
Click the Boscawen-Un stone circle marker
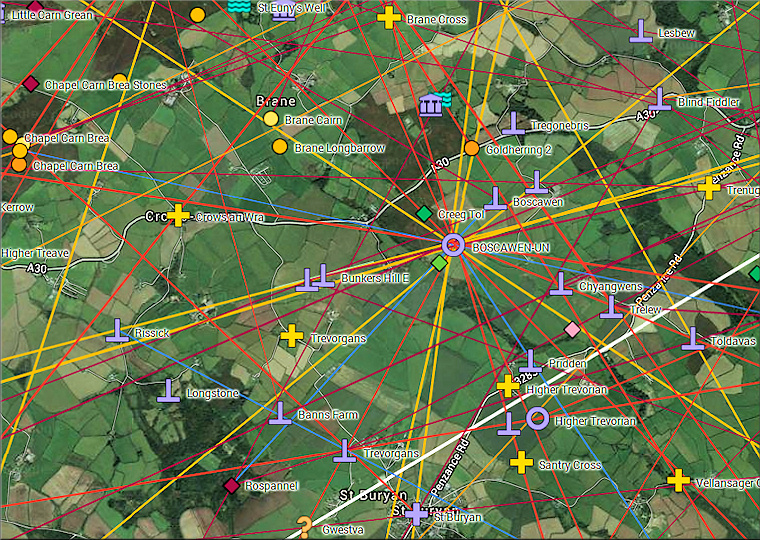tap(453, 245)
